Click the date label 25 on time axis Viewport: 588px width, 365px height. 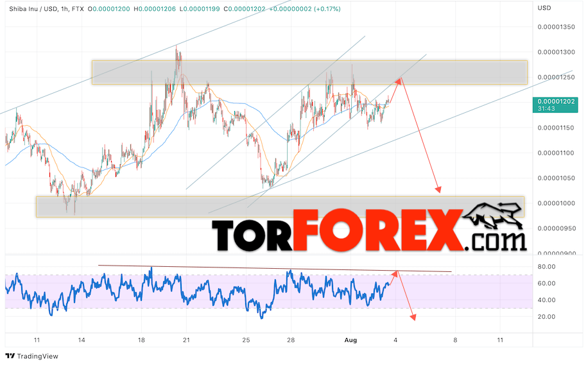pos(246,340)
